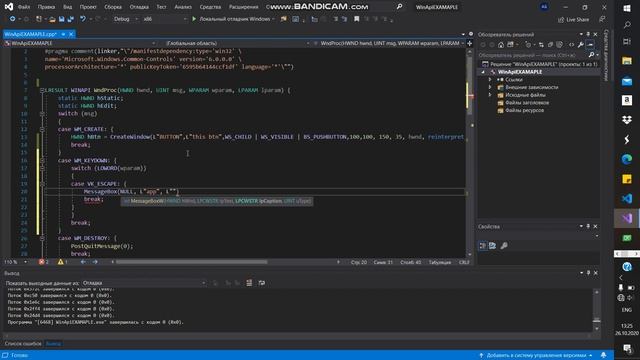Open the global scope dropdown
Viewport: 640px width, 360px height.
(237, 43)
